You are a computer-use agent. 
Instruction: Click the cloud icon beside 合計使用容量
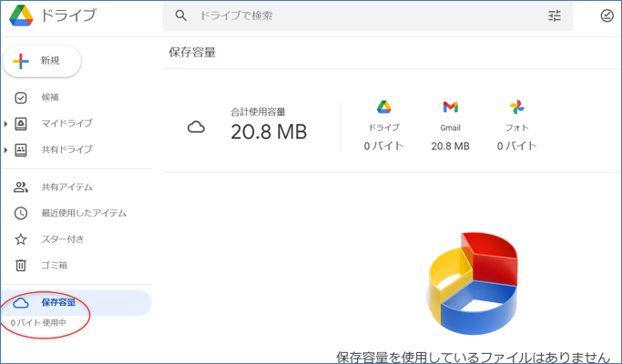point(196,127)
